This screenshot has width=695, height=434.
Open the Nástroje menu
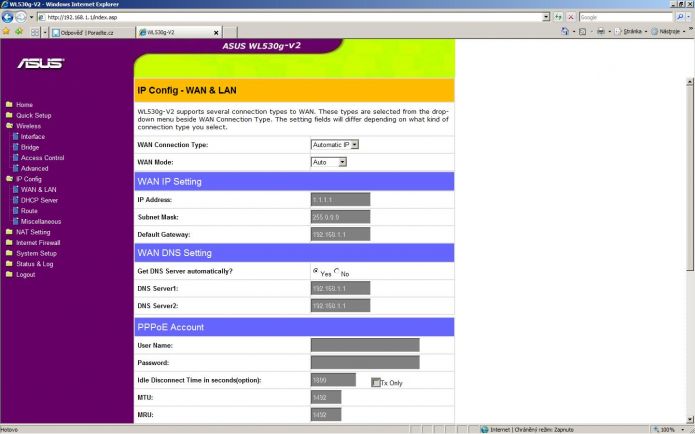(668, 32)
